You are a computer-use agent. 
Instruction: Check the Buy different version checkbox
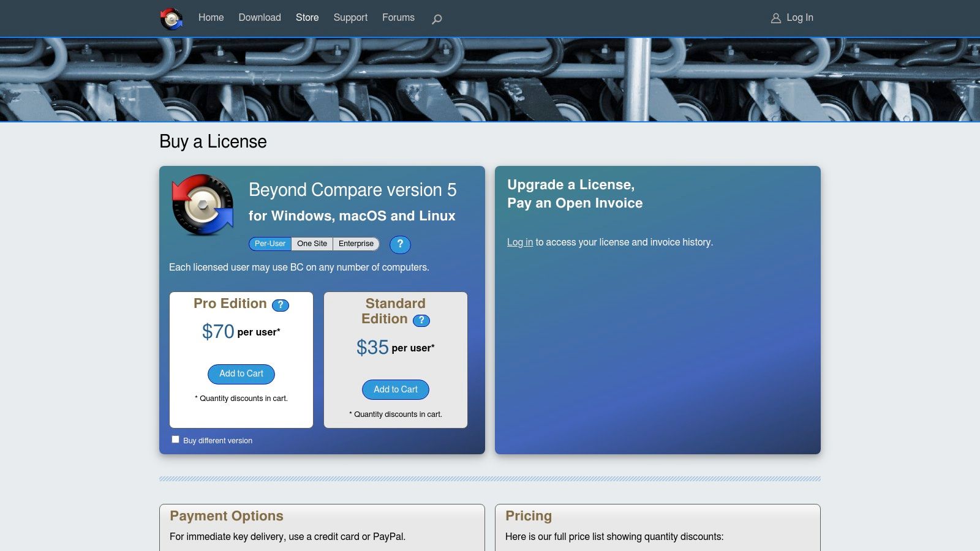(x=176, y=439)
